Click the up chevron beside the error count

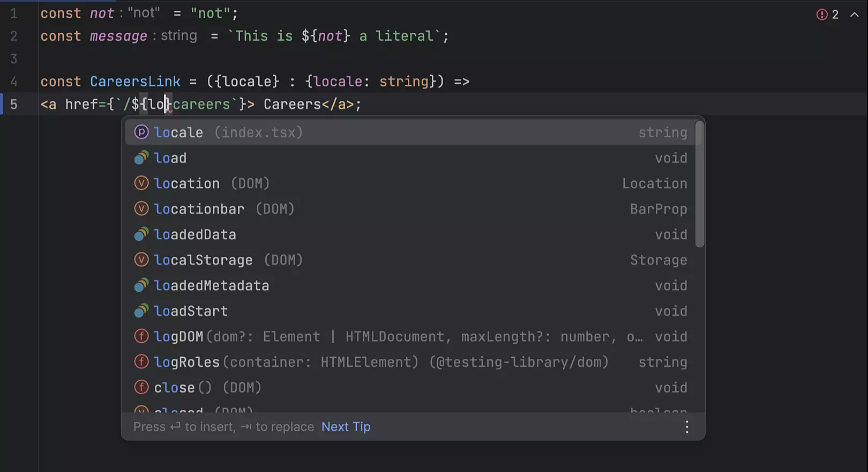point(854,14)
